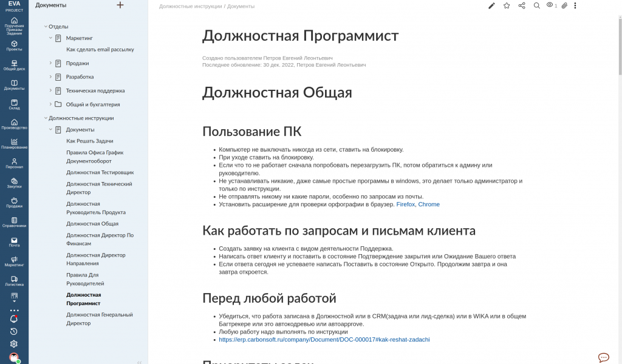Image resolution: width=622 pixels, height=364 pixels.
Task: Open the Планирование module
Action: 15,144
